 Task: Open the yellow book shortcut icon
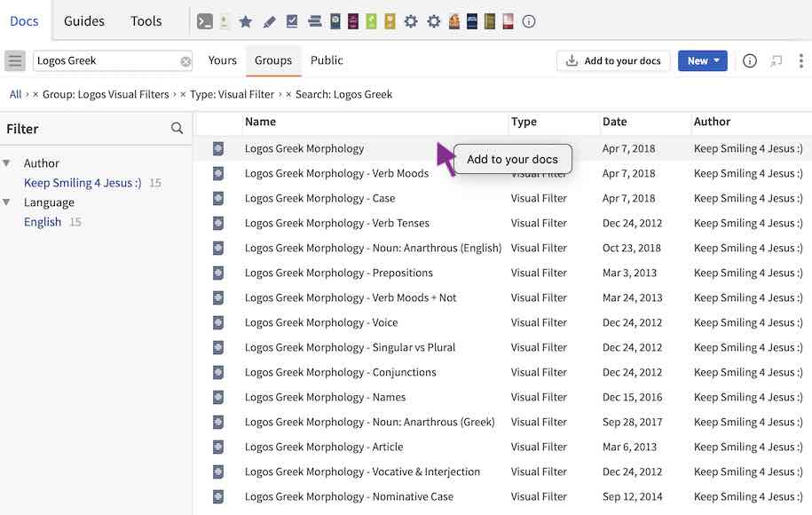[390, 21]
